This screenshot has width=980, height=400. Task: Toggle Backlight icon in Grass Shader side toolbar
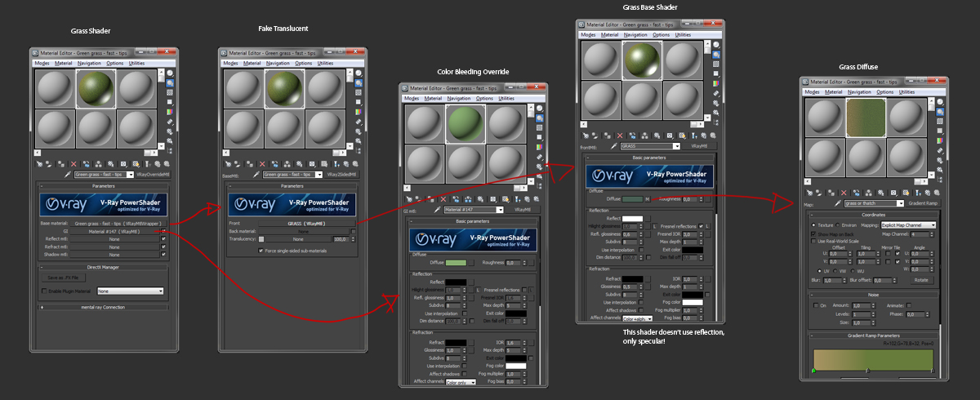pyautogui.click(x=170, y=82)
